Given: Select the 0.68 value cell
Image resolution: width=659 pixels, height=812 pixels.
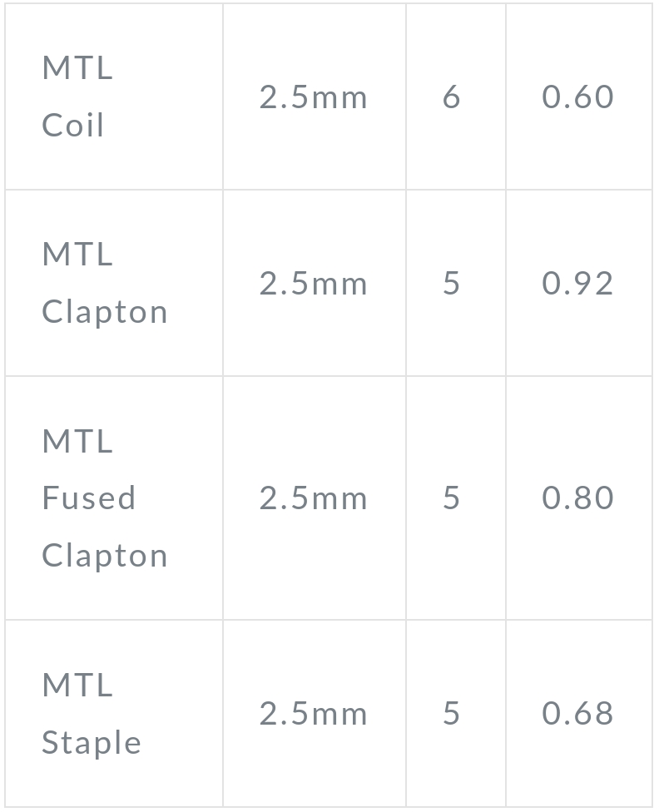Looking at the screenshot, I should pos(578,714).
